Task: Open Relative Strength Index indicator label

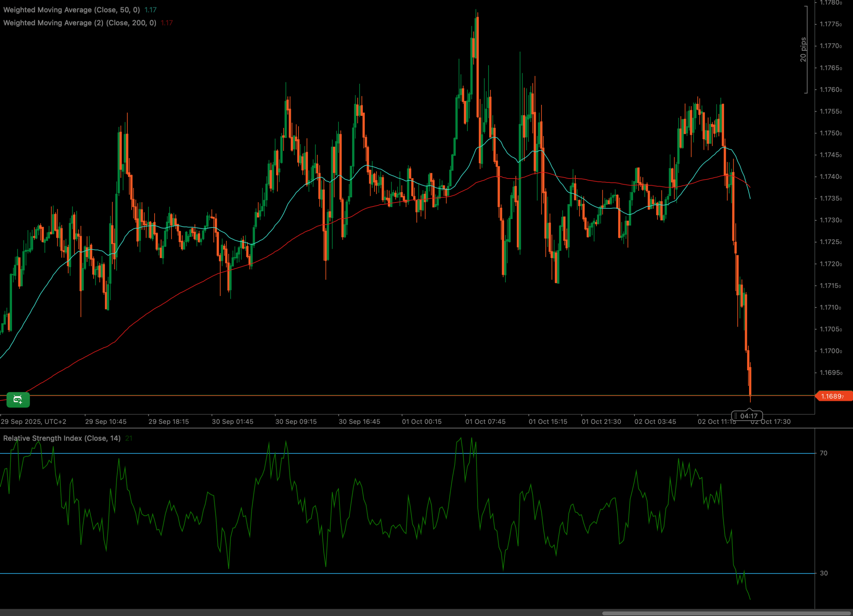Action: tap(62, 438)
